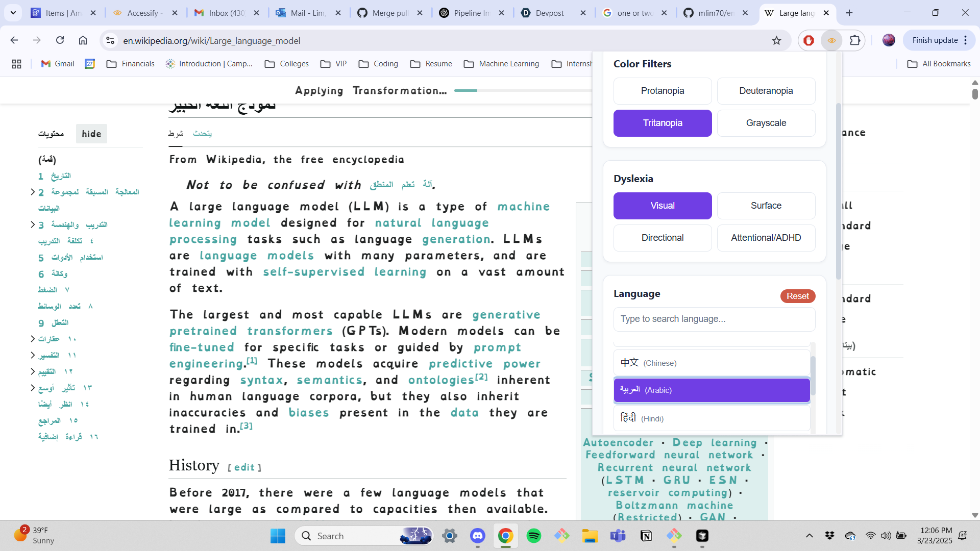This screenshot has width=980, height=551.
Task: Click the Accessify extension eye icon
Action: click(831, 40)
